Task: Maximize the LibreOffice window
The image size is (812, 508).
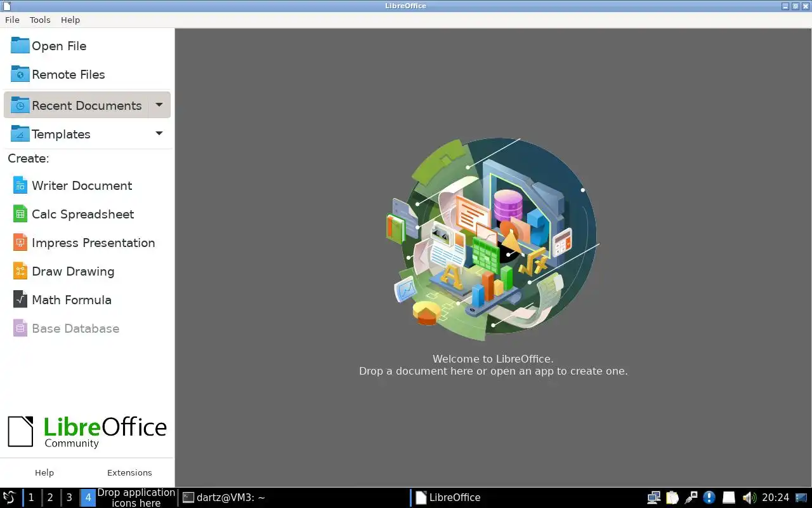Action: [x=796, y=6]
